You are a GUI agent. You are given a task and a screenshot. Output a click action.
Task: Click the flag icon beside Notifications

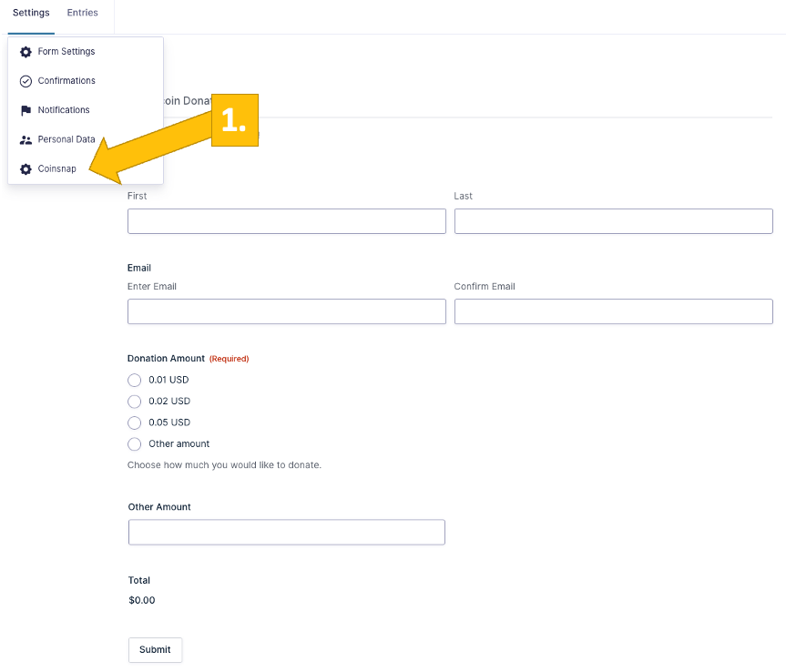pyautogui.click(x=26, y=110)
